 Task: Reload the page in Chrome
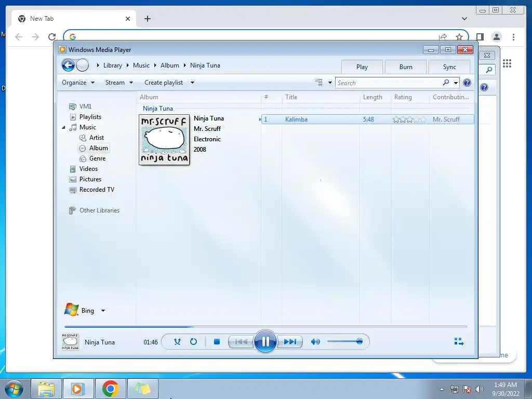pyautogui.click(x=52, y=37)
